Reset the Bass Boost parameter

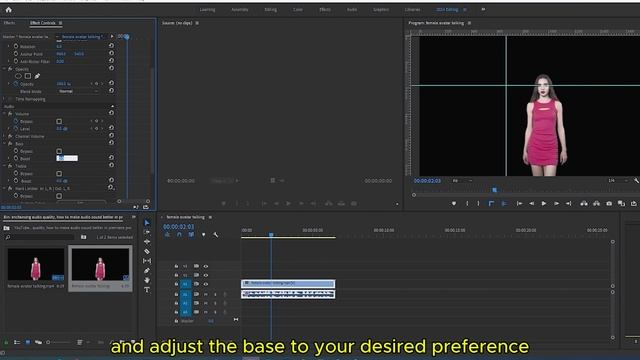111,158
